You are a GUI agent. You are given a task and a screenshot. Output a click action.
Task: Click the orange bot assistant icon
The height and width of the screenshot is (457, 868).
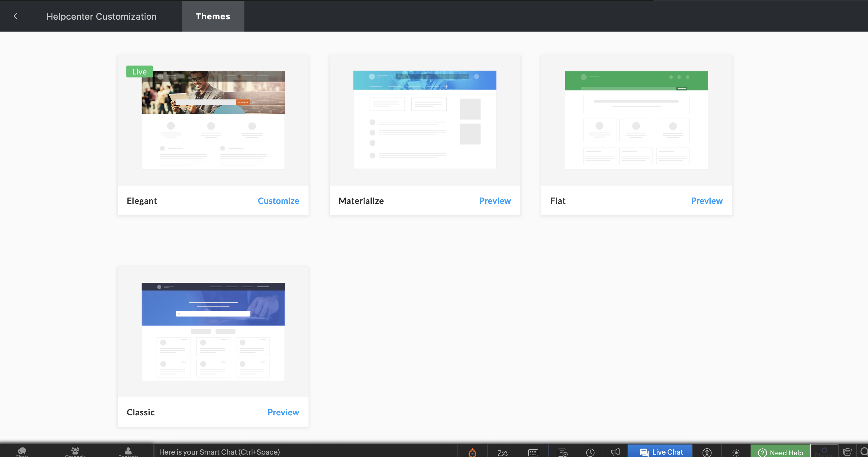pyautogui.click(x=472, y=452)
